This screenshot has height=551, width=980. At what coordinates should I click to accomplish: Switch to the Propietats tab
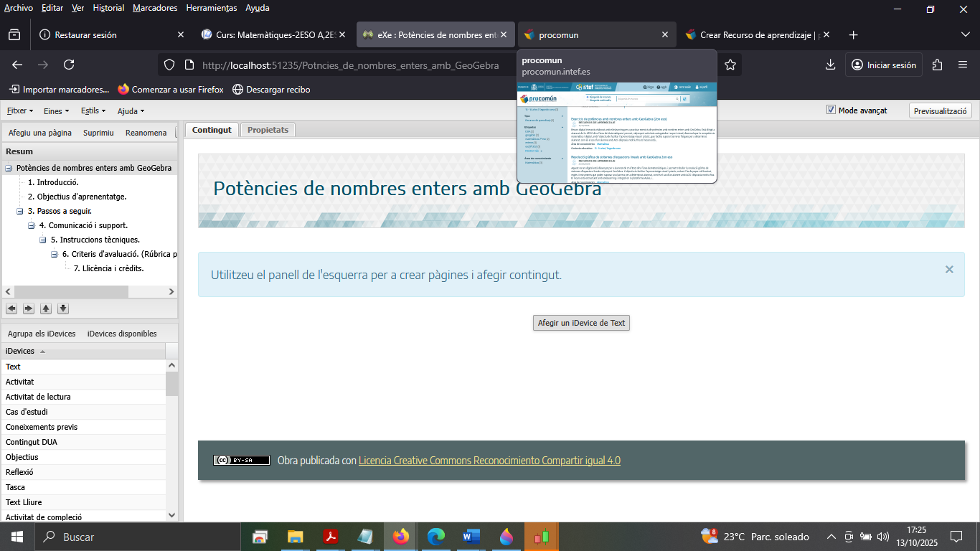pyautogui.click(x=268, y=130)
